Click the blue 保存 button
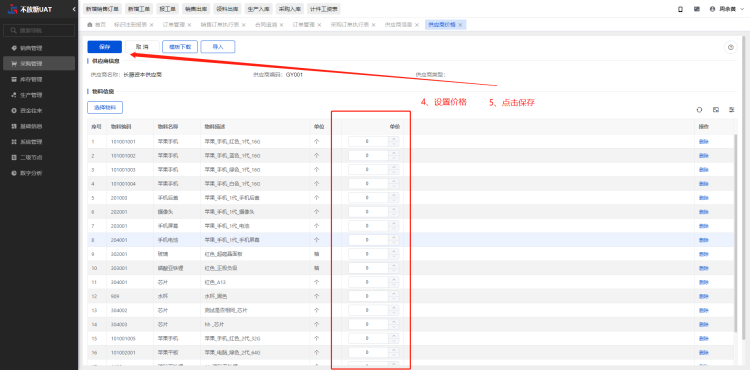750x370 pixels. tap(104, 47)
